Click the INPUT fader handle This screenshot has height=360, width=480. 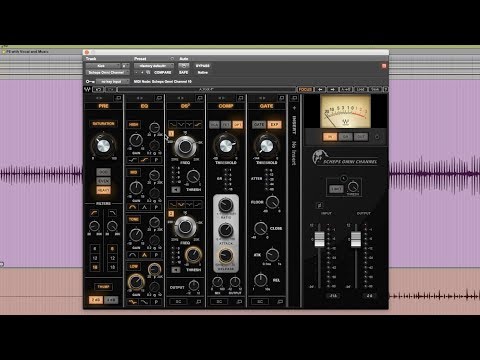pyautogui.click(x=319, y=239)
